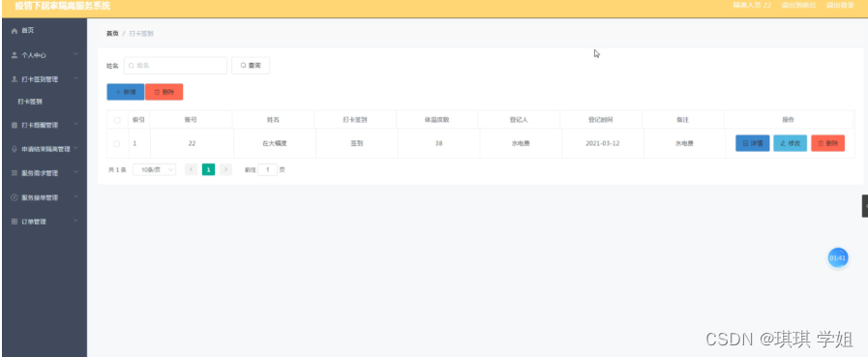Click the temperature cell showing 38

(x=438, y=144)
